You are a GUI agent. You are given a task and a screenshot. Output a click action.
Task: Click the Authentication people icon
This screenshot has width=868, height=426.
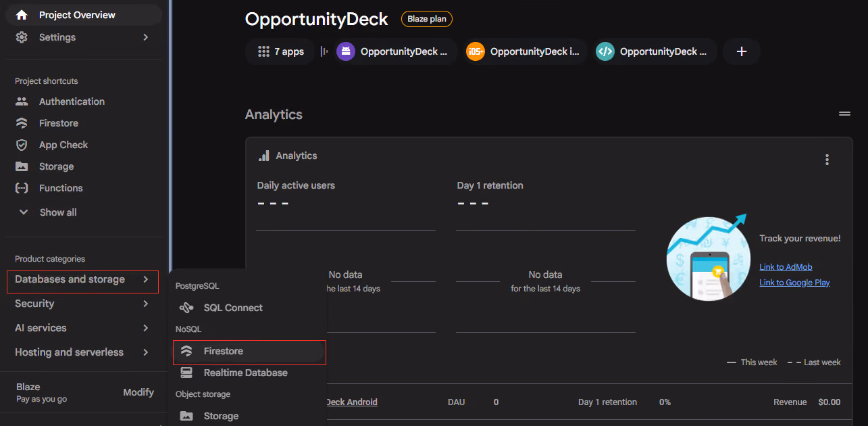[x=22, y=101]
